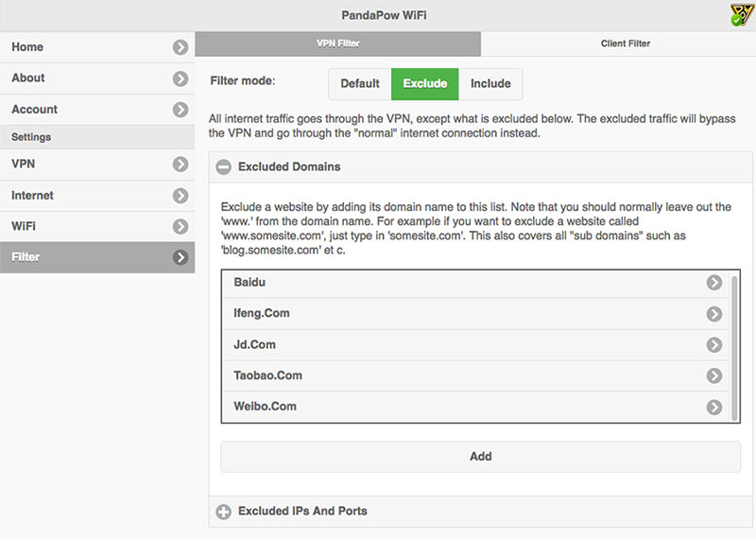Click the arrow icon in the WiFi row
Screen dimensions: 756x540
click(180, 227)
